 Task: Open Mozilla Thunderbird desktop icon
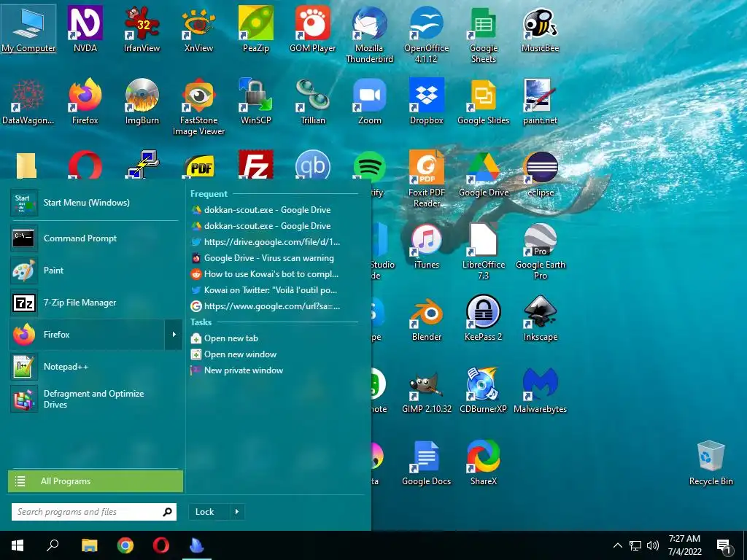coord(370,34)
